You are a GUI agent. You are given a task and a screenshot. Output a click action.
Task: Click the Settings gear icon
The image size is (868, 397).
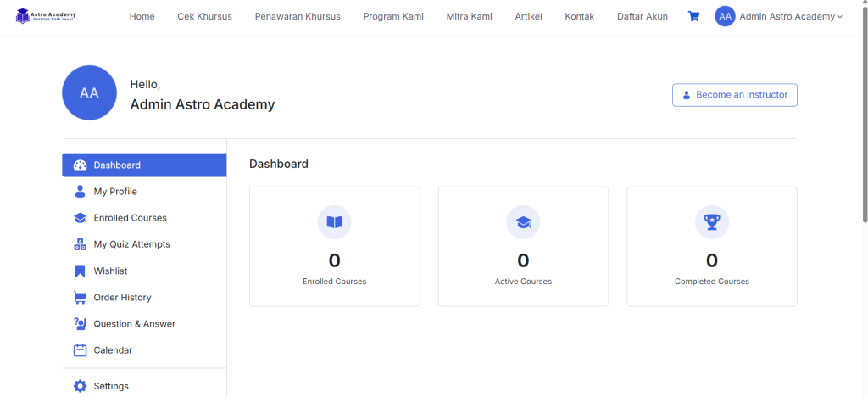pyautogui.click(x=80, y=386)
